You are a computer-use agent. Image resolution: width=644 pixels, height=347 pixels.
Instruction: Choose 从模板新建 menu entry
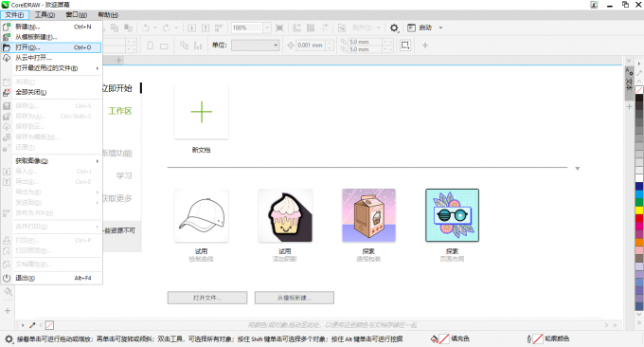tap(51, 37)
